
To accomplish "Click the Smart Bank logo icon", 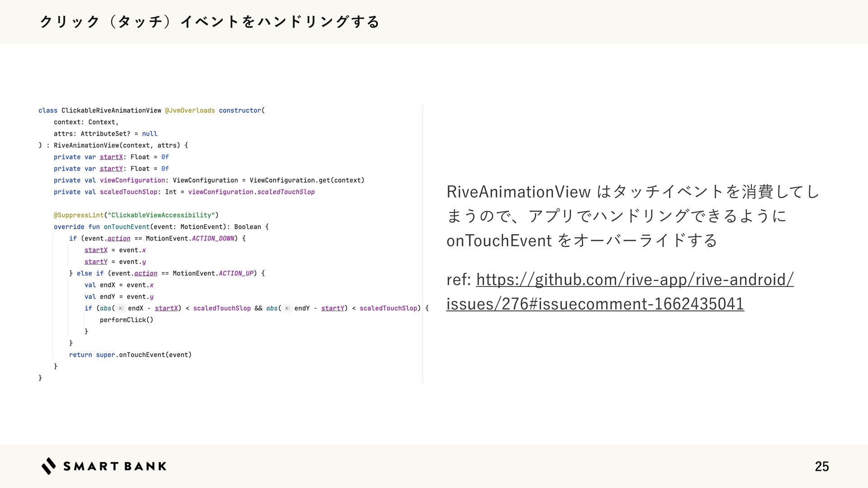I will 49,466.
